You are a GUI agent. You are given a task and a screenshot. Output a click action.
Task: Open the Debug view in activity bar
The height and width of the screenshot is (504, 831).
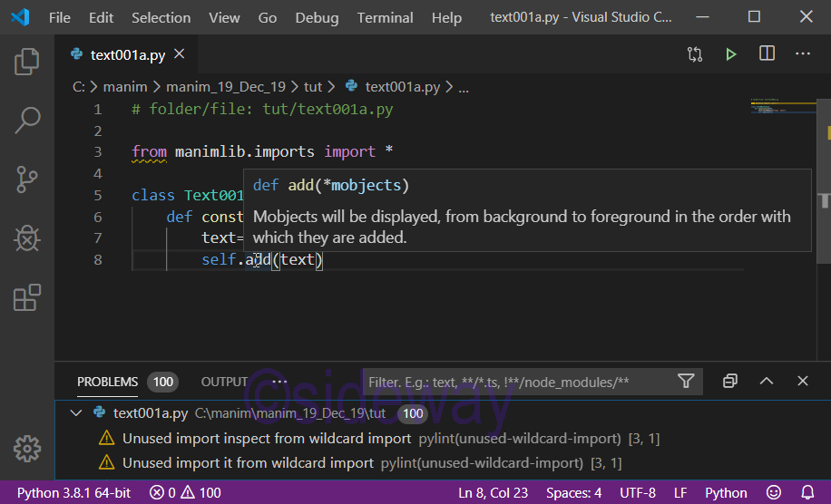pyautogui.click(x=27, y=237)
